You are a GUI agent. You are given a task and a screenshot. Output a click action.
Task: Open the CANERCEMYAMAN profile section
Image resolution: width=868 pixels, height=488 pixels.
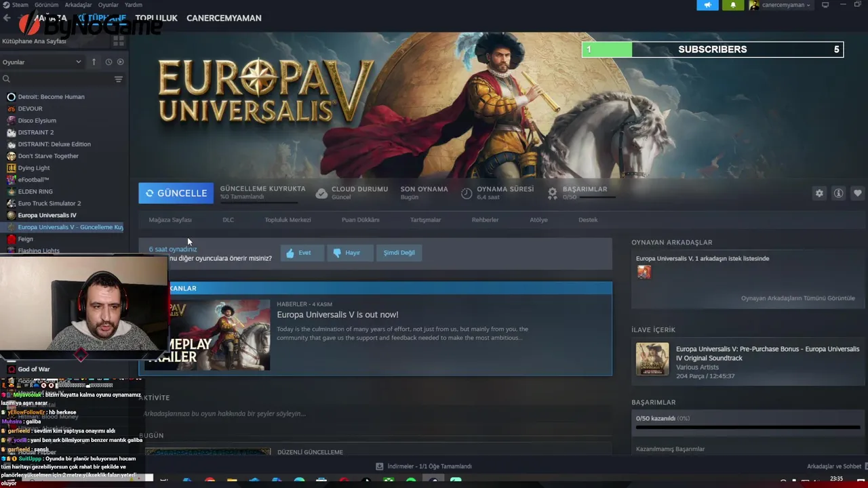[x=224, y=18]
